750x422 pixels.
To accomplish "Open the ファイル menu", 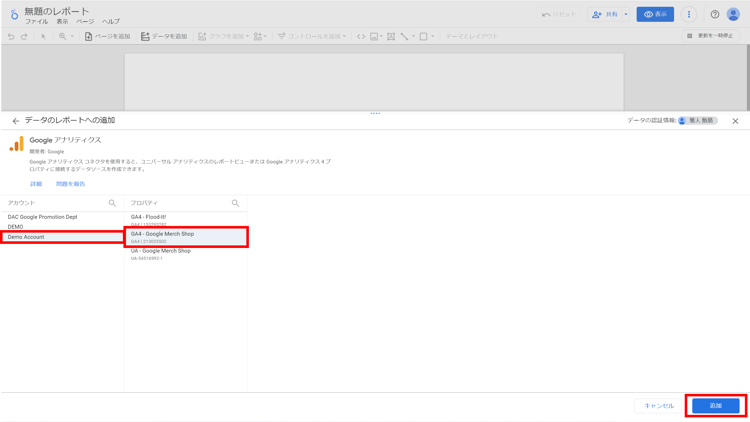I will 36,22.
